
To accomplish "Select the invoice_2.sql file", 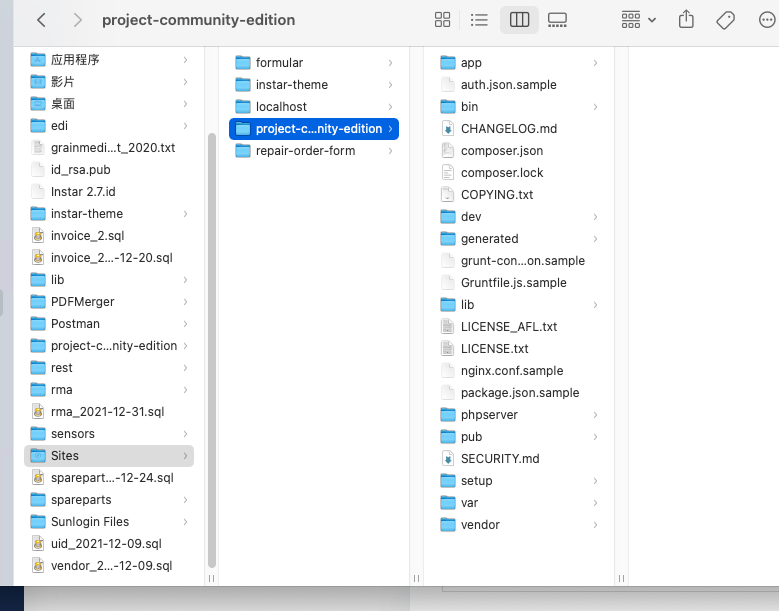I will click(x=87, y=236).
